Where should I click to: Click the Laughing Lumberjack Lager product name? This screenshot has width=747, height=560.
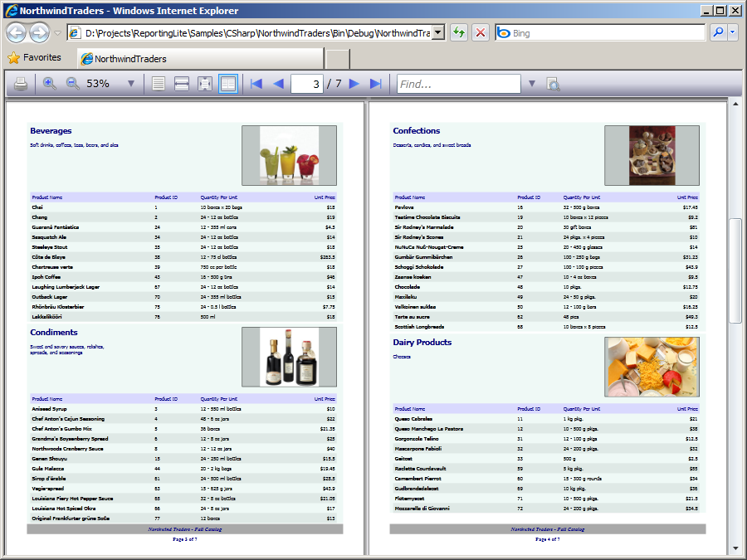66,287
